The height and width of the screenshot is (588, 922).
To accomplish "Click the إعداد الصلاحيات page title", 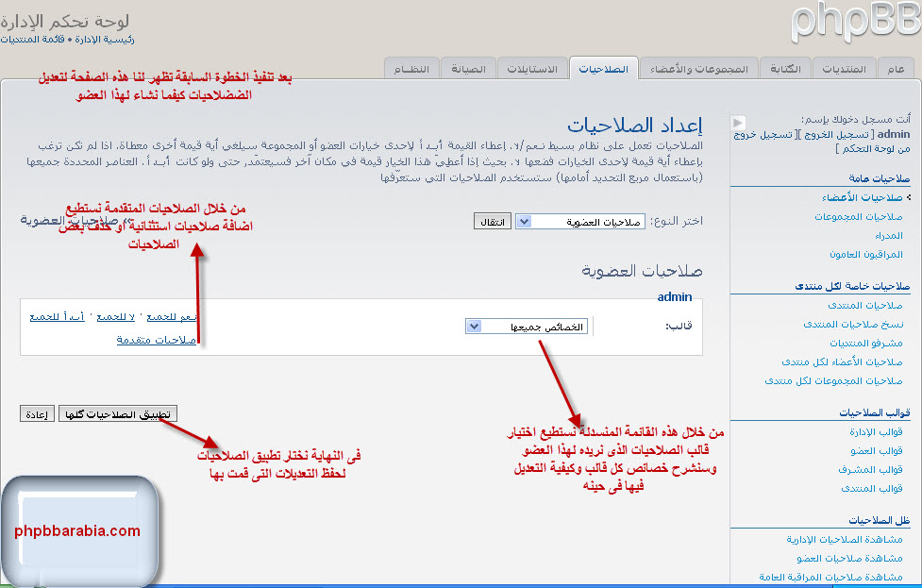I will [634, 125].
